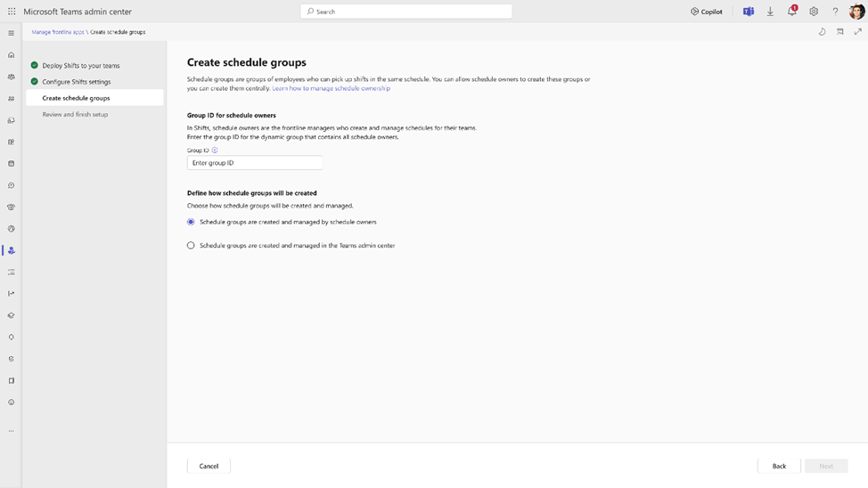Show more navigation items via ellipsis
This screenshot has height=488, width=868.
pyautogui.click(x=11, y=430)
